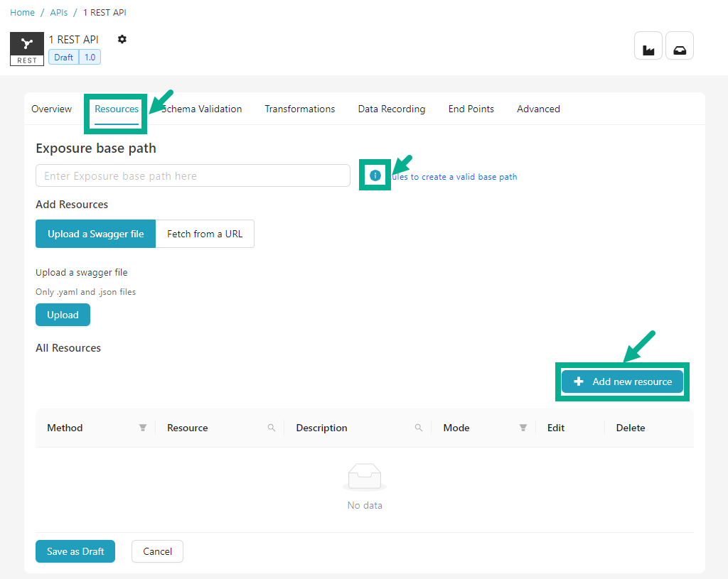Open the Overview tab
This screenshot has height=579, width=728.
point(51,109)
